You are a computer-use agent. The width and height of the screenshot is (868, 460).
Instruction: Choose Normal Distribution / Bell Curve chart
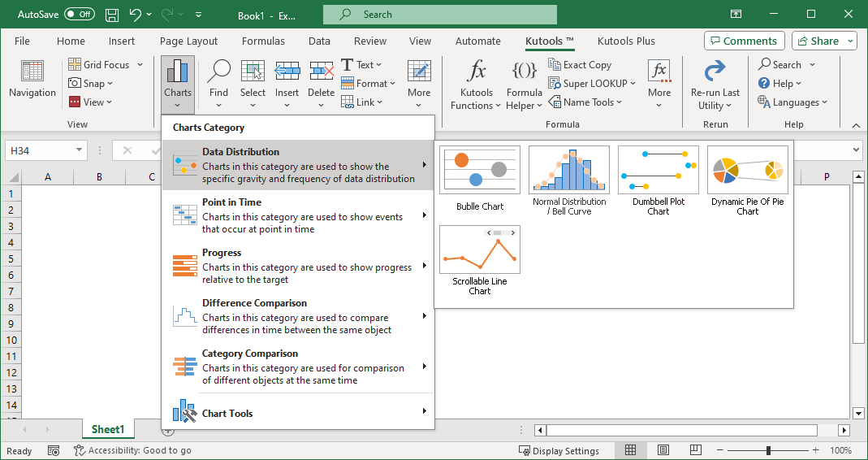(569, 170)
